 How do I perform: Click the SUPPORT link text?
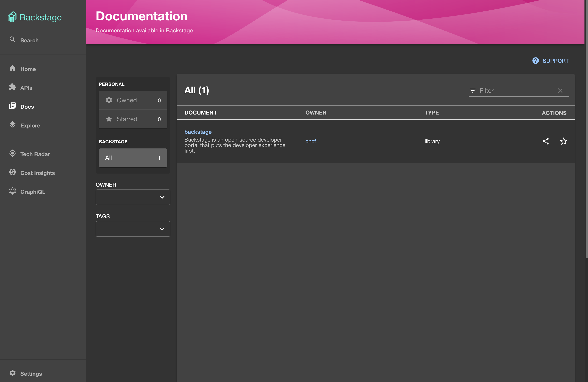pyautogui.click(x=555, y=61)
